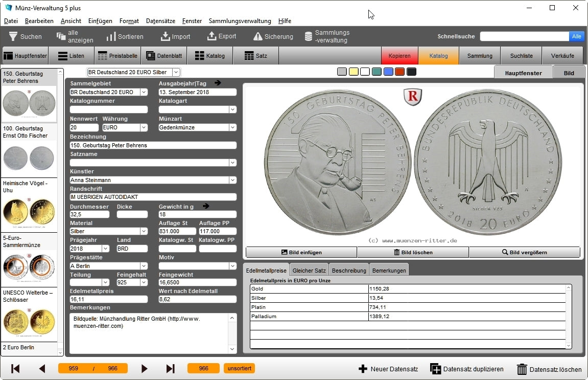
Task: Open the Sammlungsverwaltung menu
Action: (x=240, y=21)
